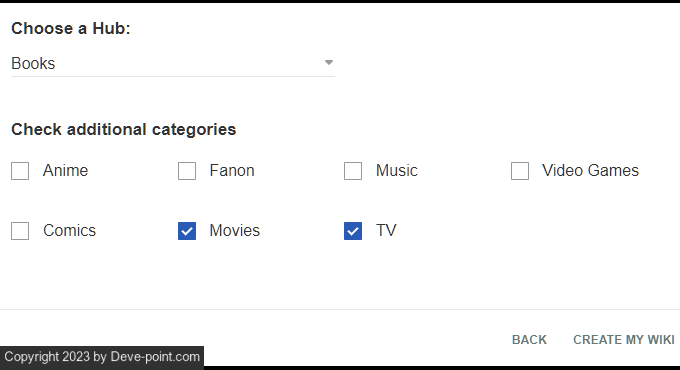The image size is (680, 370).
Task: Check the Music checkbox box
Action: pyautogui.click(x=353, y=171)
